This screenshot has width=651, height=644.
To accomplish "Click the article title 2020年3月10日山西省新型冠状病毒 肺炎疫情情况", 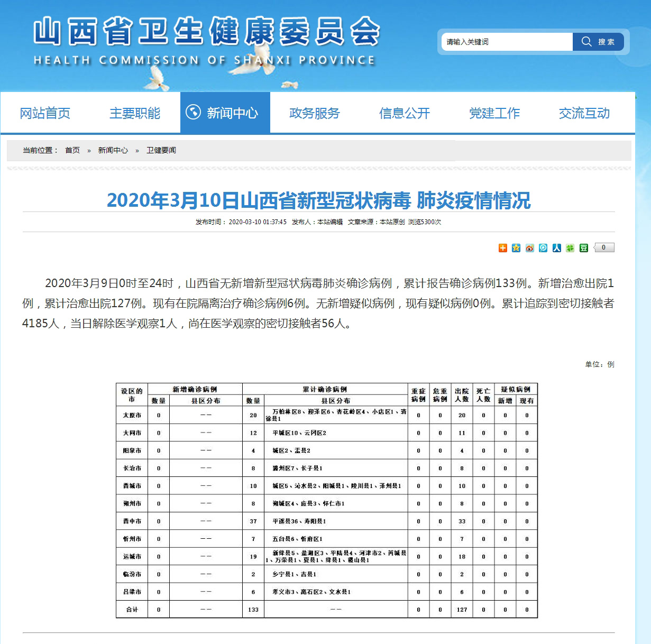I will click(x=319, y=200).
